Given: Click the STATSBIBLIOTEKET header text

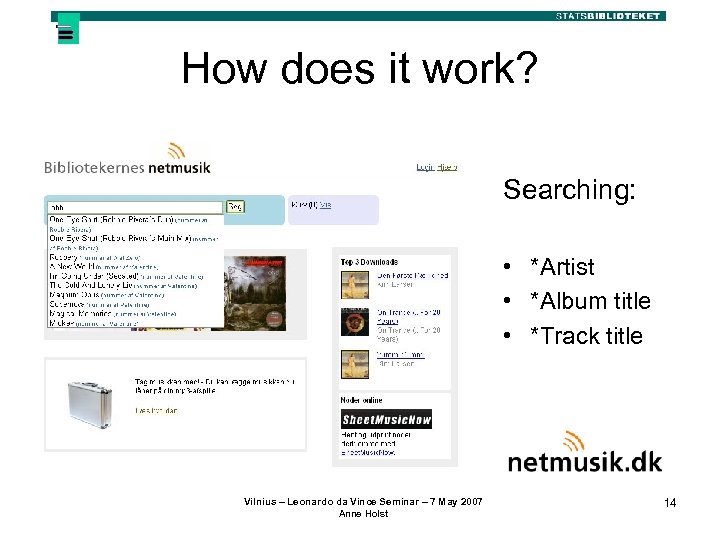Looking at the screenshot, I should (608, 16).
